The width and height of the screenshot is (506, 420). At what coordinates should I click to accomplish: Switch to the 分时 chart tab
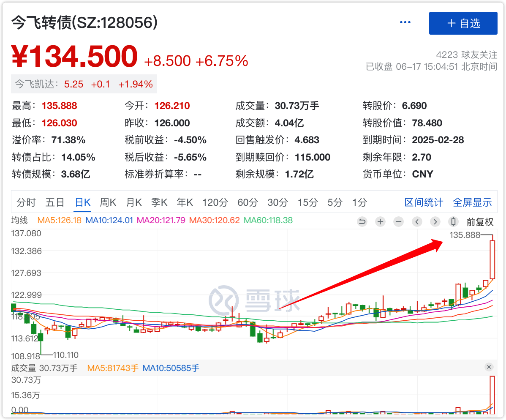pyautogui.click(x=26, y=202)
